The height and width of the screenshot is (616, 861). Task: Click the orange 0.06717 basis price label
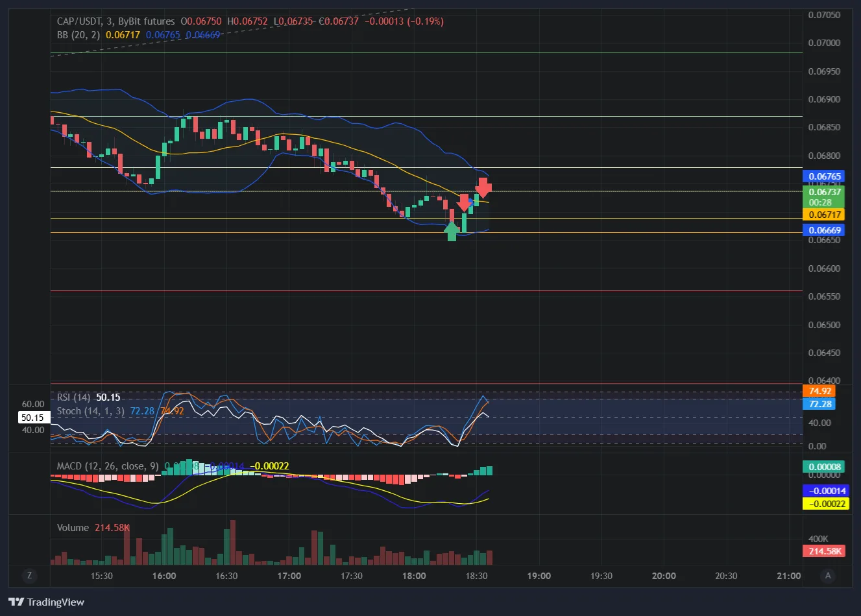(x=823, y=215)
